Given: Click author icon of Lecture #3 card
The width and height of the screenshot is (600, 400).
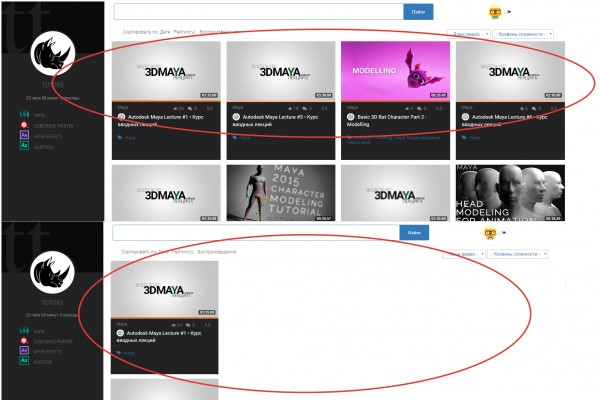Looking at the screenshot, I should [x=236, y=117].
